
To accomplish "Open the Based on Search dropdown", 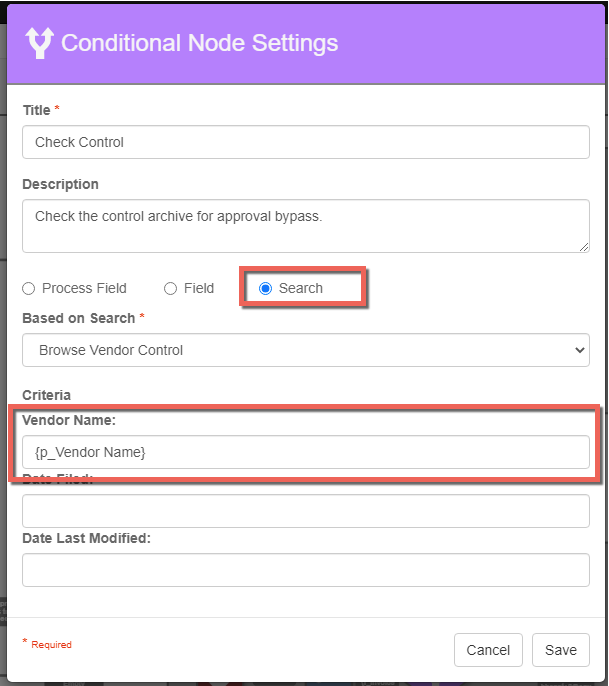I will click(x=305, y=350).
